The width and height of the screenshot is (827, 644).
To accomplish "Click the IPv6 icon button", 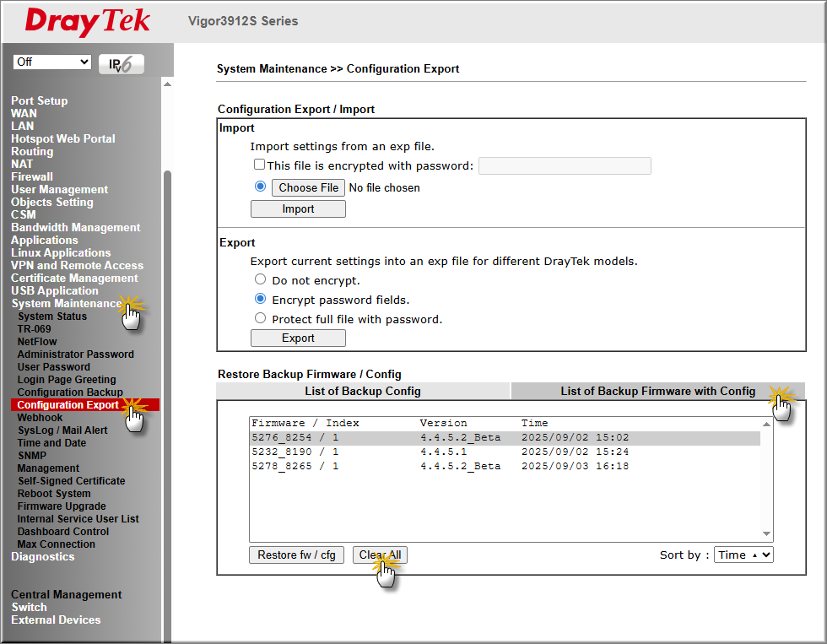I will coord(122,64).
